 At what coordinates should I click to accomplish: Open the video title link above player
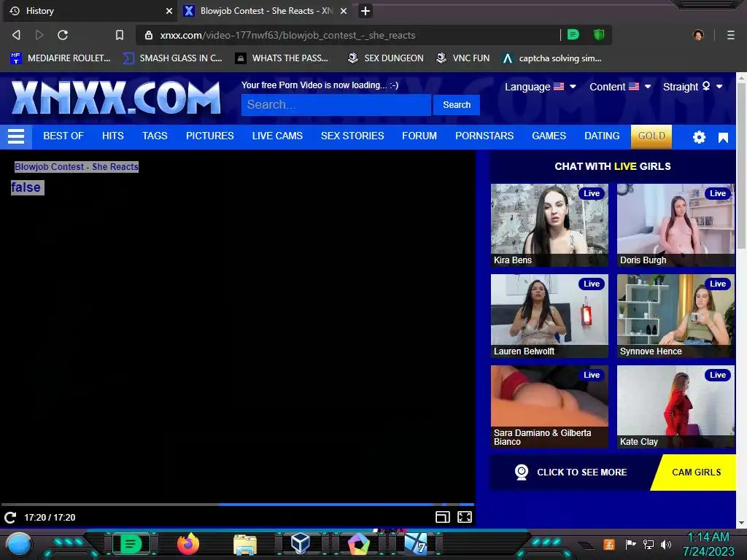(x=76, y=167)
